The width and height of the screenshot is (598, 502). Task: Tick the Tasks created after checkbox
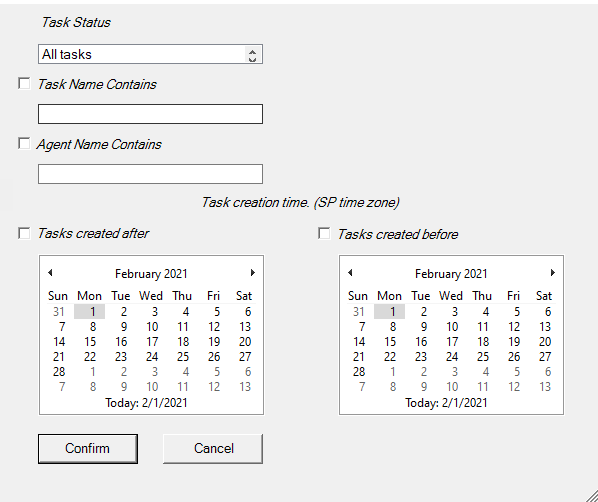tap(24, 233)
